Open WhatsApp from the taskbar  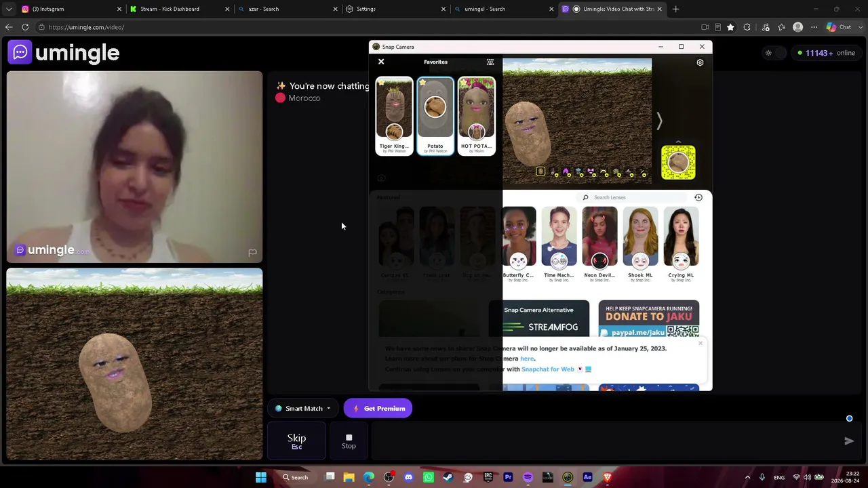[x=429, y=477]
